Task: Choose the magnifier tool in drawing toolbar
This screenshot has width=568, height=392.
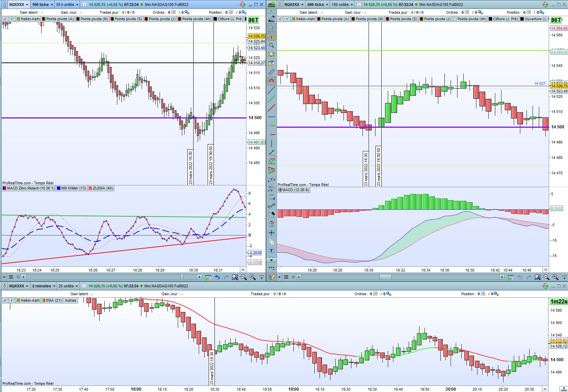Action: 271,45
